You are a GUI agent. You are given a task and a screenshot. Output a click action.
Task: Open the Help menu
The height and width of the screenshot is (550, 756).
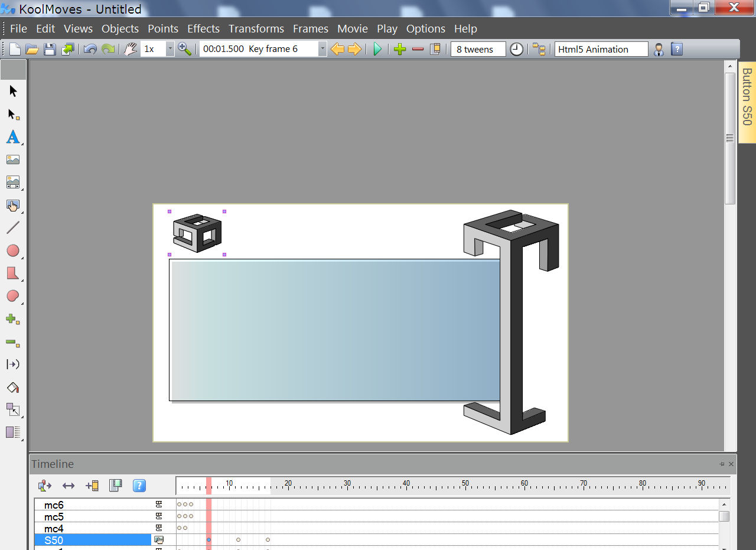[465, 29]
